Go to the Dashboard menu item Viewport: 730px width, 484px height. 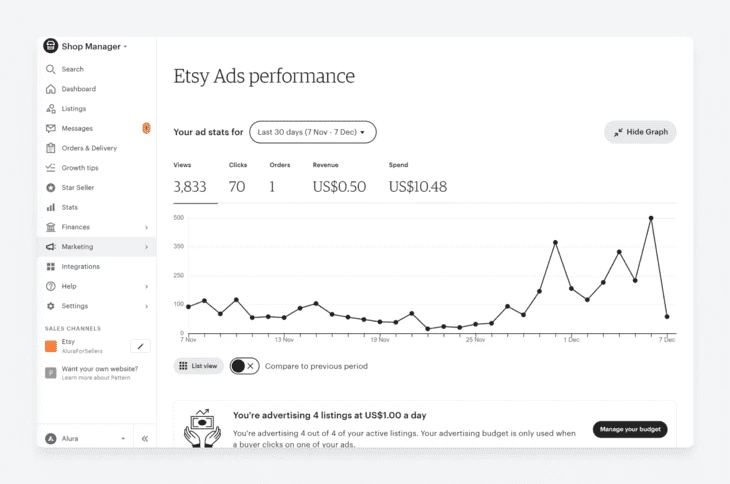[x=97, y=89]
